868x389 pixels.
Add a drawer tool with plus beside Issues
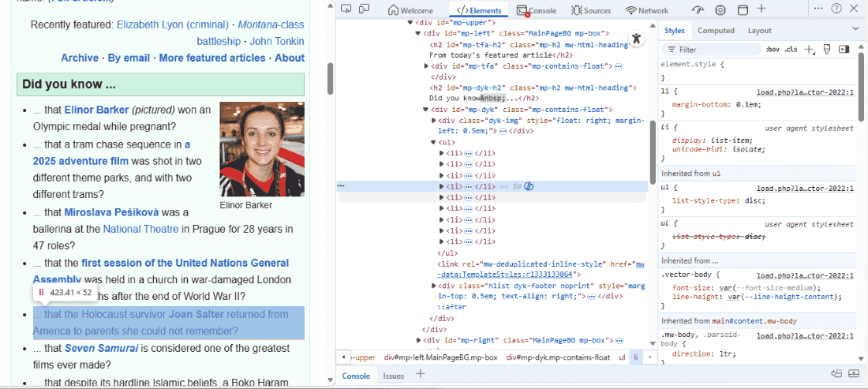[x=420, y=375]
